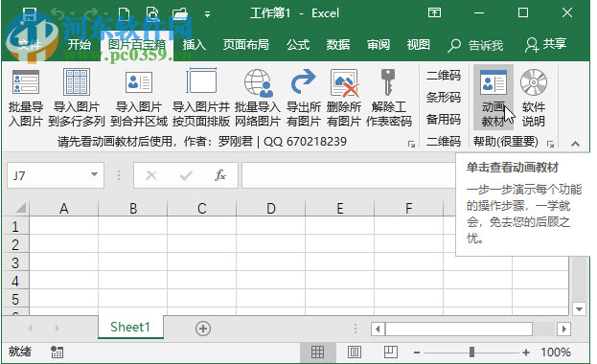Viewport: 597px width, 364px height.
Task: Select the Sheet1 sheet tab
Action: click(x=130, y=327)
